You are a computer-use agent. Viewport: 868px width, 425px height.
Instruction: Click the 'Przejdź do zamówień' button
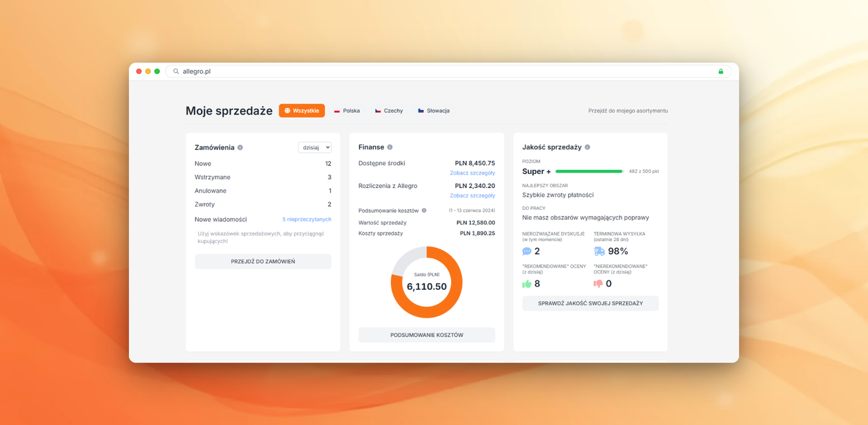pos(263,261)
